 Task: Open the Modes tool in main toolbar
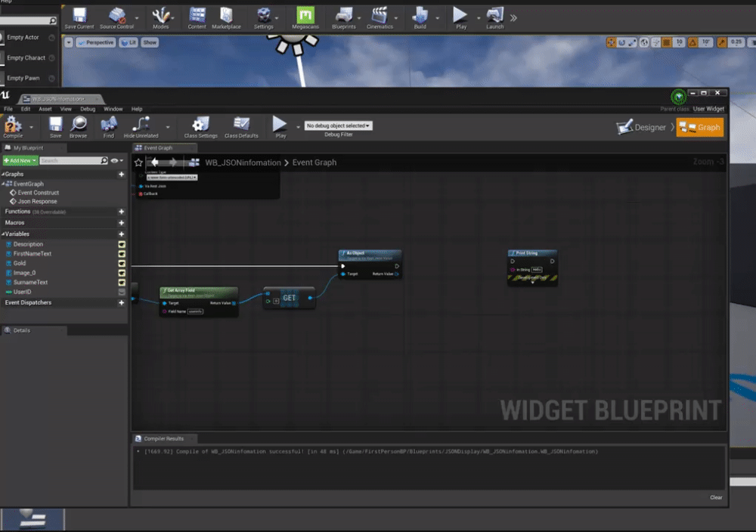tap(160, 18)
